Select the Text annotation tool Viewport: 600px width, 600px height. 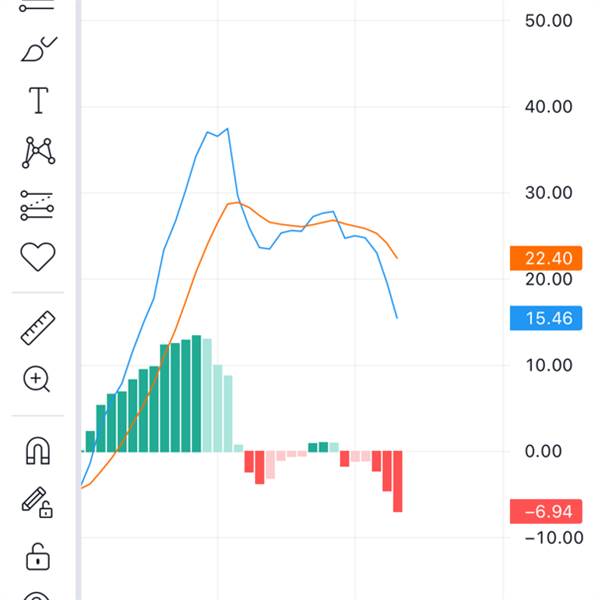click(38, 100)
